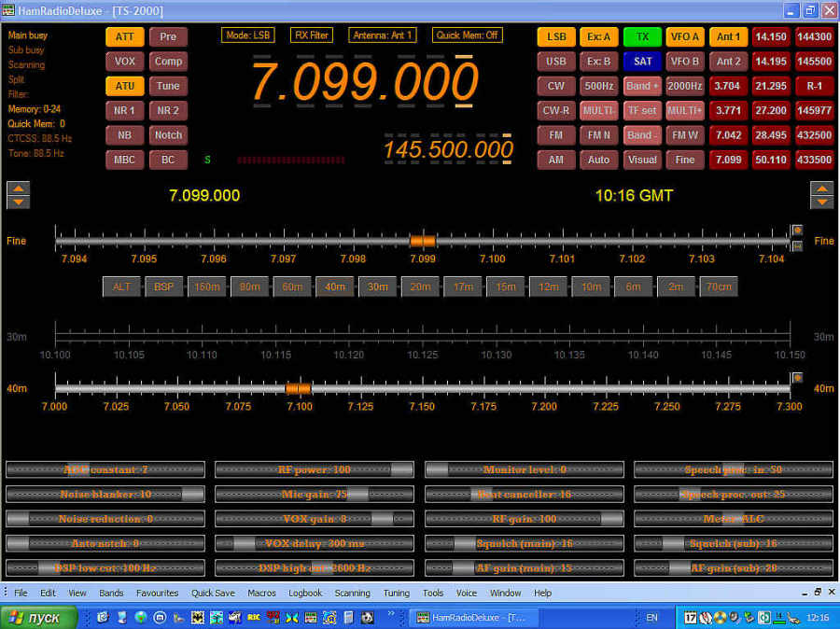The image size is (840, 629).
Task: Enable VOX
Action: (x=125, y=61)
